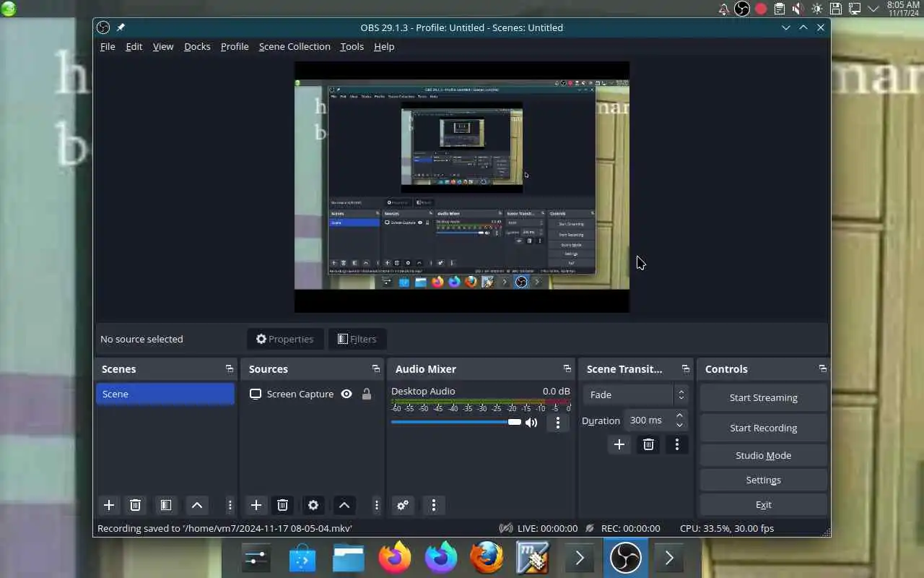
Task: Open Sources toolbar more-options menu
Action: 376,505
